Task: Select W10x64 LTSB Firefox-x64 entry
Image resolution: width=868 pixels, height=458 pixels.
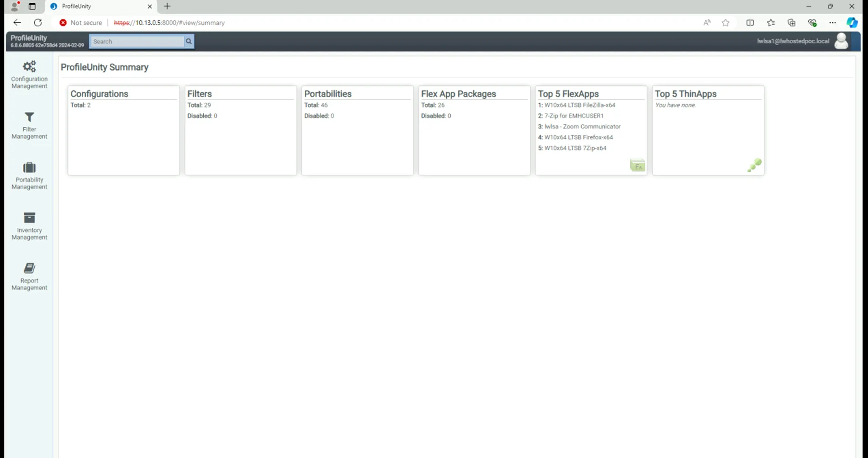Action: click(x=578, y=137)
